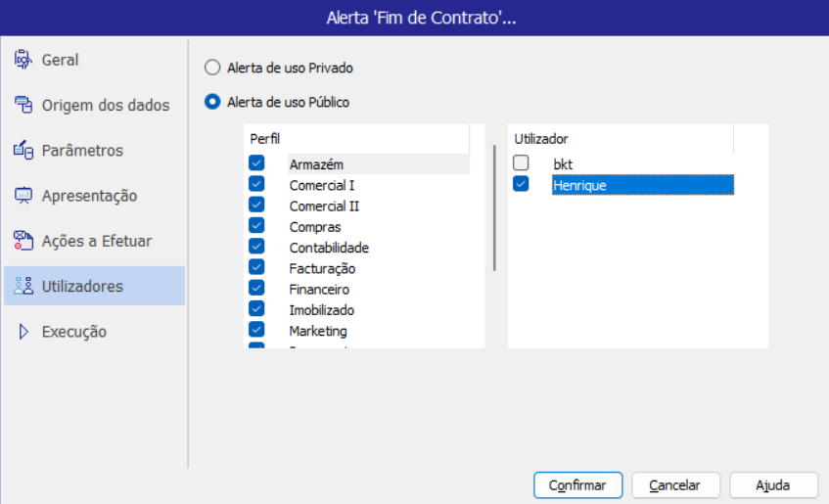
Task: Switch to Origem dos dados section
Action: (x=105, y=106)
